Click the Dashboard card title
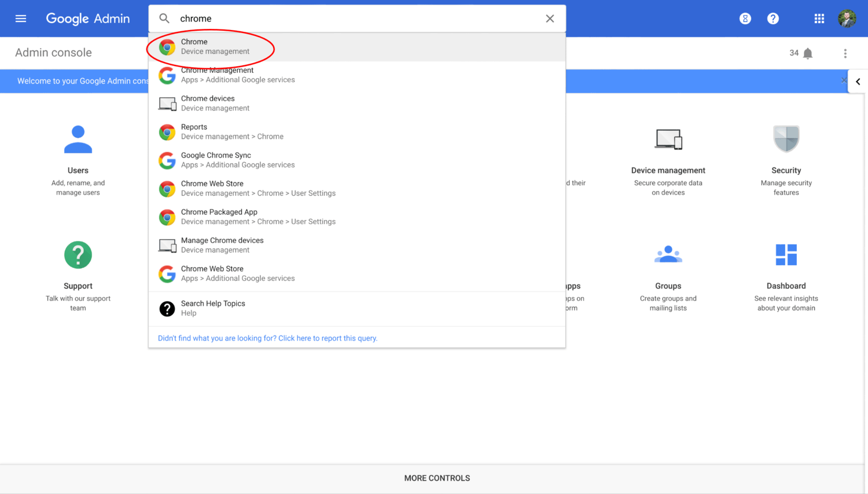The width and height of the screenshot is (868, 494). (x=786, y=286)
